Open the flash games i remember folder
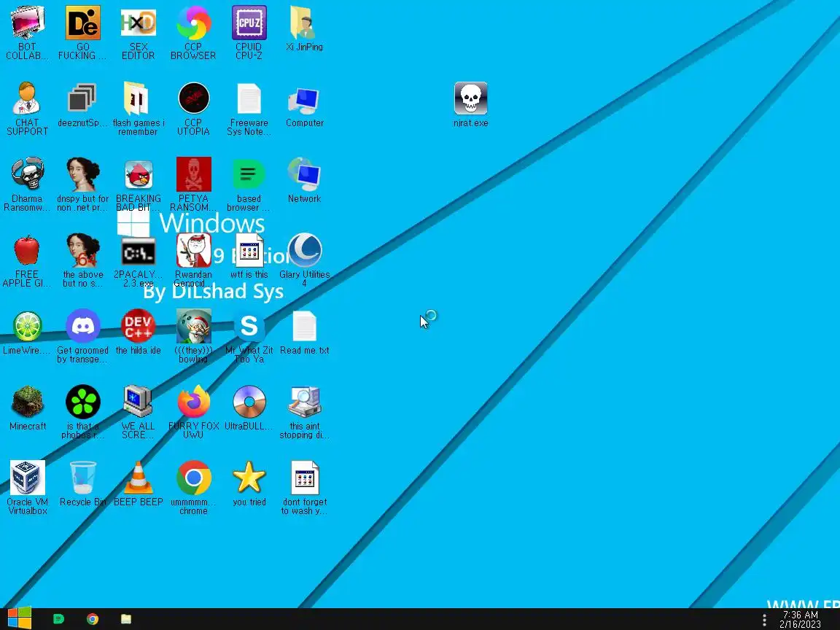The height and width of the screenshot is (630, 840). 139,108
